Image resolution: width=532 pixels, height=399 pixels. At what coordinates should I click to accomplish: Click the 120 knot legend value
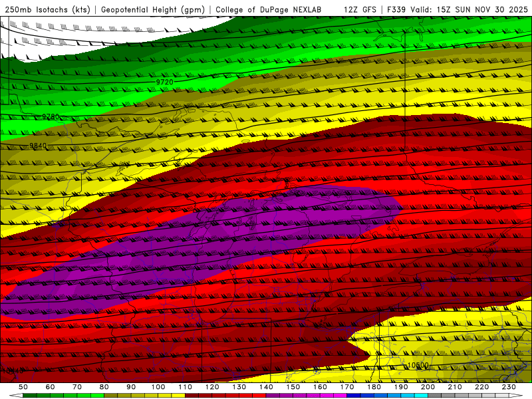[212, 387]
